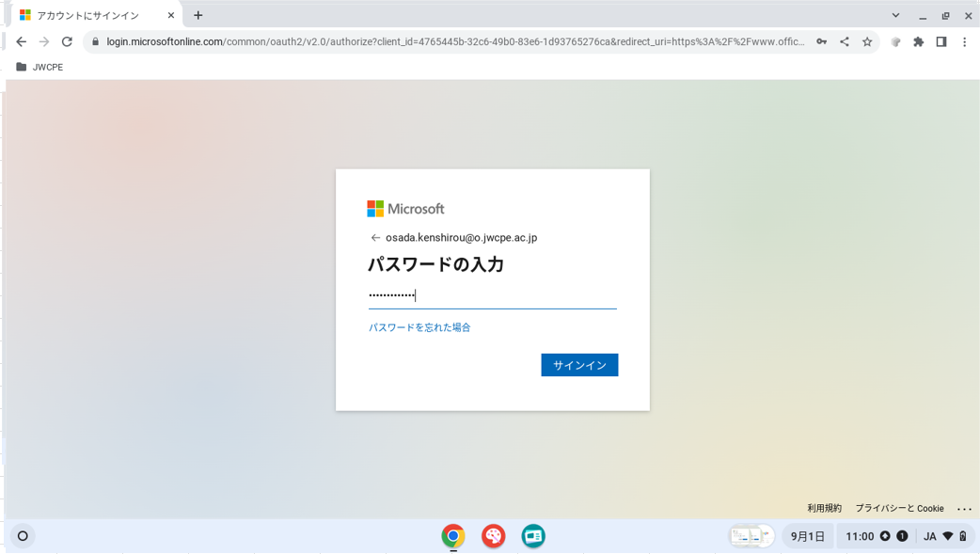
Task: Reload the sign-in page
Action: tap(67, 42)
